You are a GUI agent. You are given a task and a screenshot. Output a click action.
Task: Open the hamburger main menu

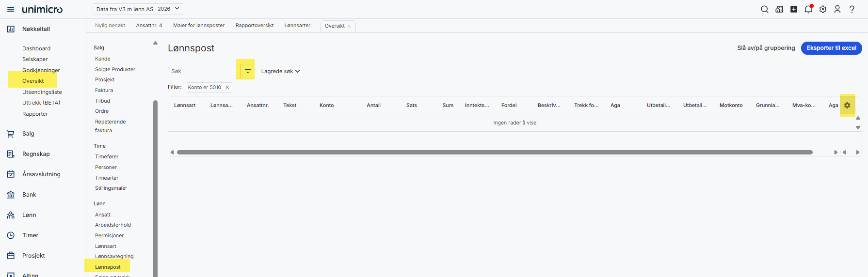(11, 9)
